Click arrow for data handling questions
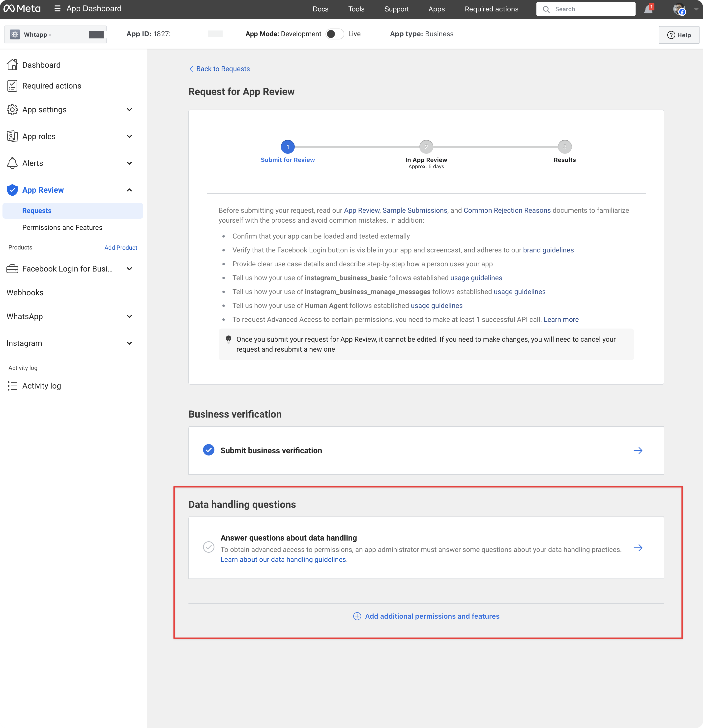The height and width of the screenshot is (728, 703). (638, 548)
